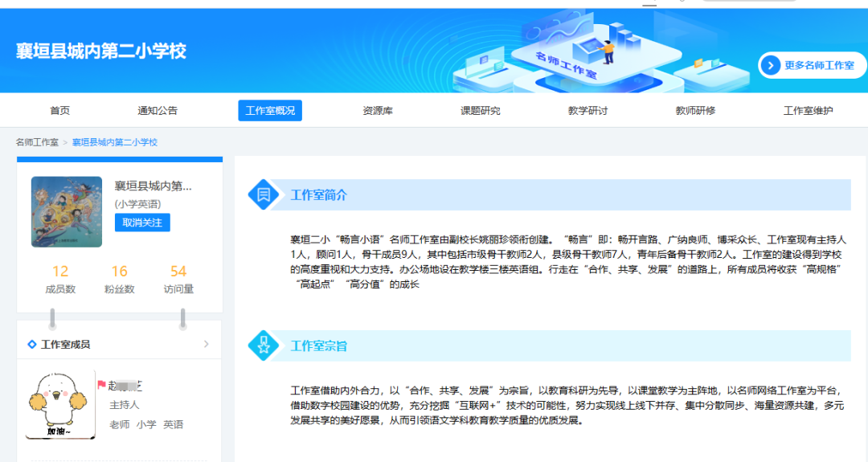Click the diamond icon beside 工作室成员

pos(32,344)
